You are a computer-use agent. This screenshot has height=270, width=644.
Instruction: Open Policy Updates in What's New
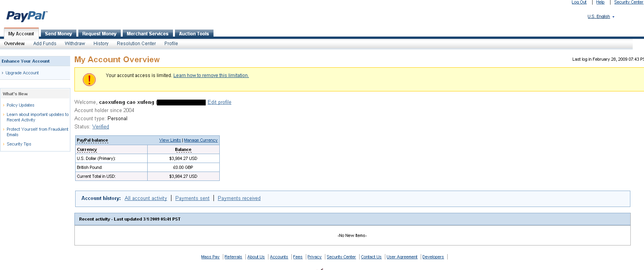pos(20,105)
